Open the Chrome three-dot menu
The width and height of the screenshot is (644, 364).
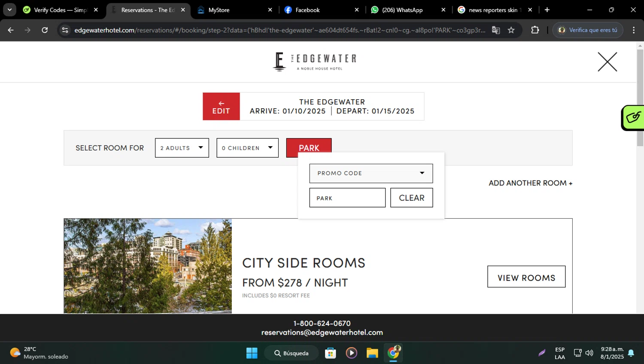[x=634, y=30]
